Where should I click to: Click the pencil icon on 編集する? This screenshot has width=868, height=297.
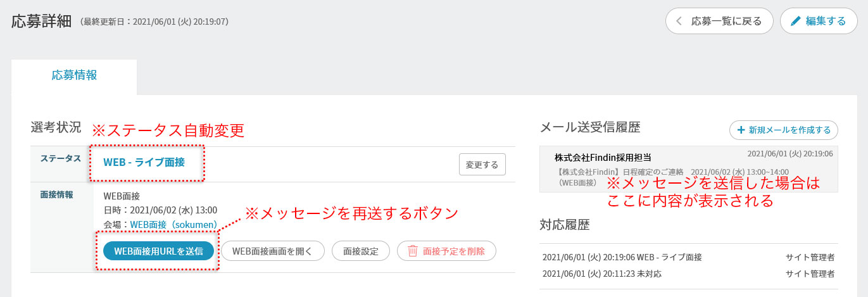tap(796, 21)
